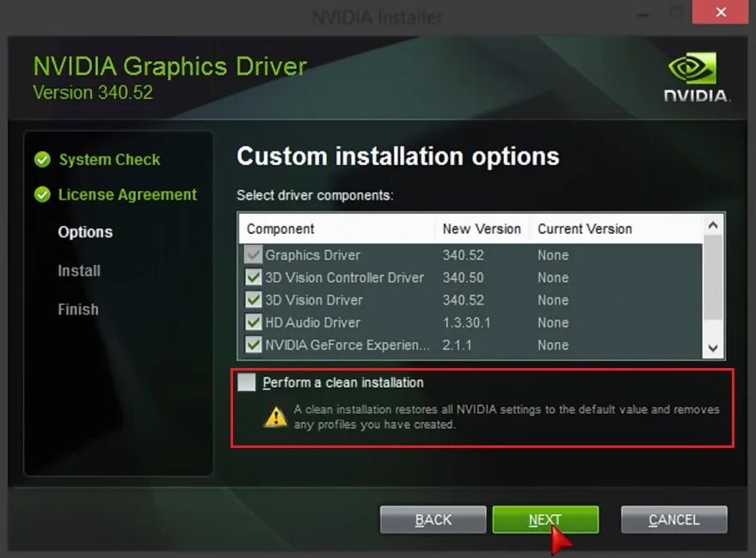Viewport: 756px width, 558px height.
Task: Click the Perform a clean installation label
Action: (x=343, y=383)
